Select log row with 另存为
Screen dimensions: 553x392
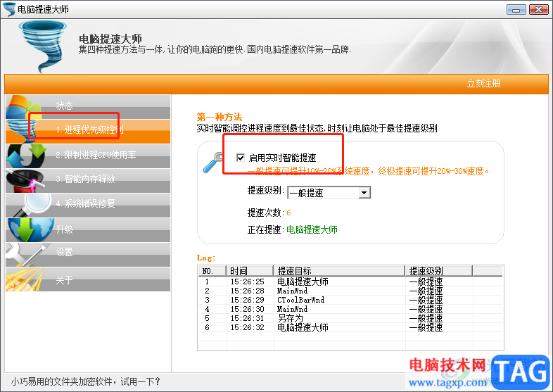click(x=350, y=318)
